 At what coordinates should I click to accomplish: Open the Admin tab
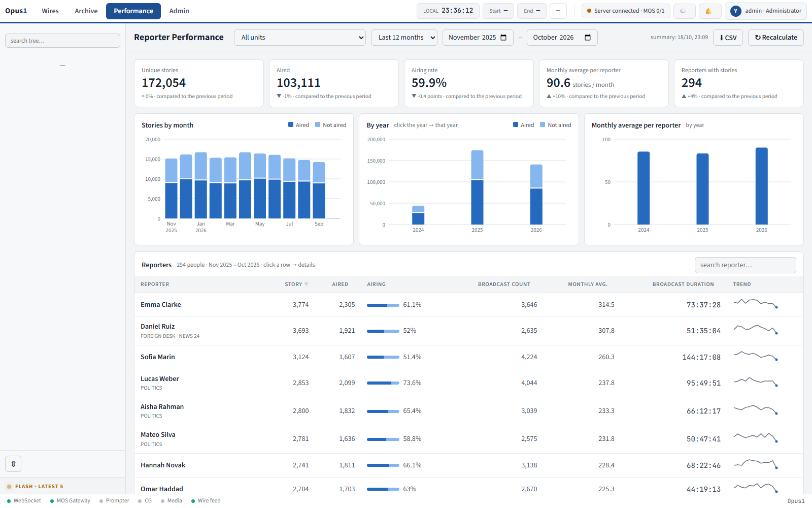tap(179, 11)
